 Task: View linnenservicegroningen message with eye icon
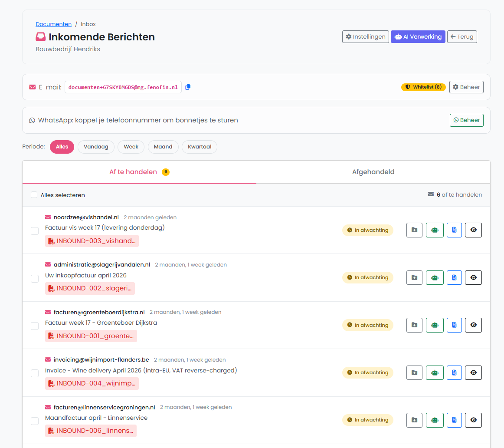pos(473,420)
